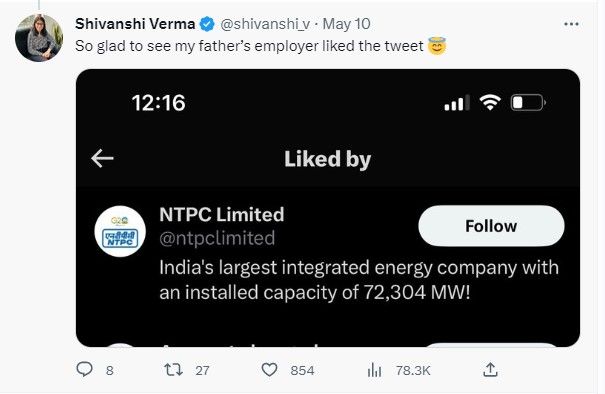Open the three-dot more options menu
605x394 pixels.
pos(571,24)
